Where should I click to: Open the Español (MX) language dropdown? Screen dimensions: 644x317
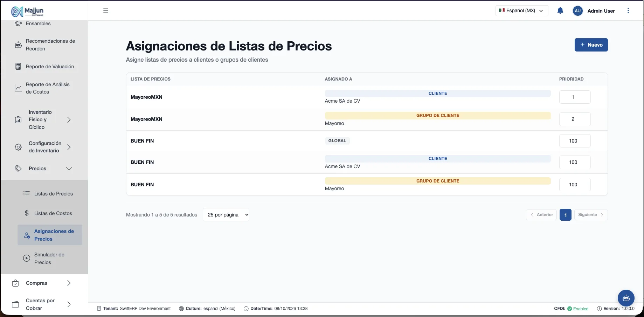pos(522,11)
